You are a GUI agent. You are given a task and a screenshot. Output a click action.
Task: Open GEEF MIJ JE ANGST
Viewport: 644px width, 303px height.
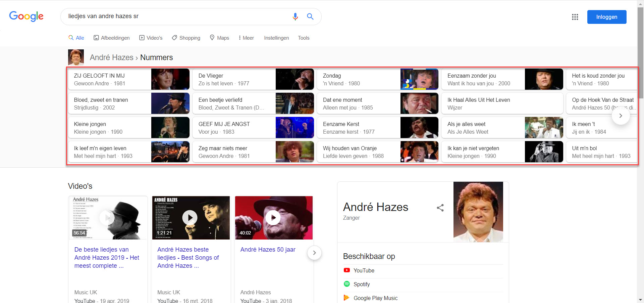(x=253, y=128)
